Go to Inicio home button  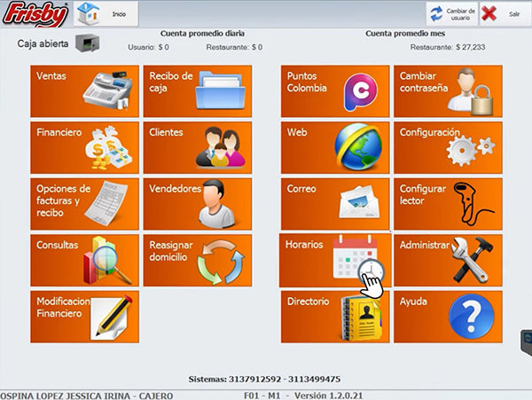(106, 14)
